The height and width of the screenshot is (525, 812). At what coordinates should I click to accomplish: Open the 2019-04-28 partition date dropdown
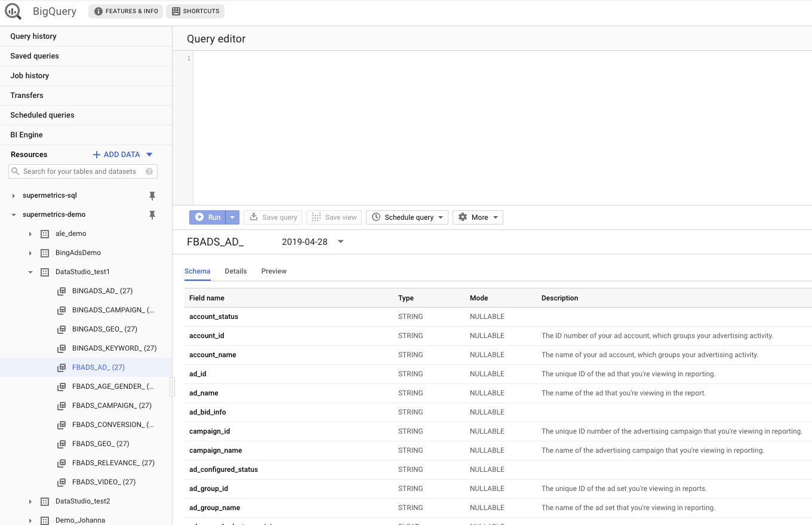point(341,242)
